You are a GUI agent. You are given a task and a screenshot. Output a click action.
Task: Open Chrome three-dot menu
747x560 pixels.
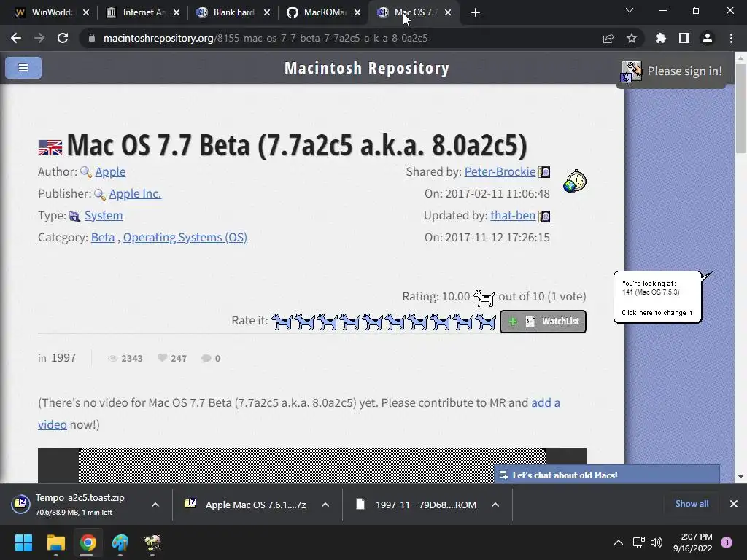(731, 38)
